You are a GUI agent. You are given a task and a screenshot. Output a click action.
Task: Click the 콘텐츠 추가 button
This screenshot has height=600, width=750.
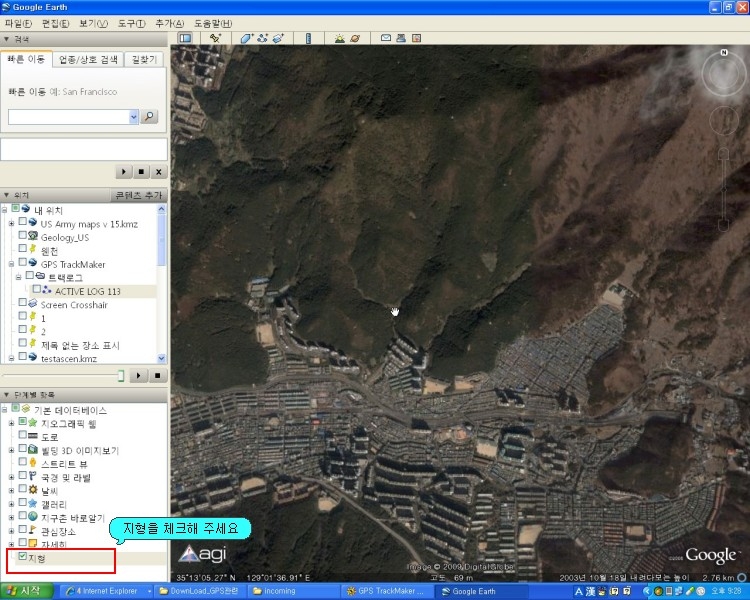coord(138,195)
